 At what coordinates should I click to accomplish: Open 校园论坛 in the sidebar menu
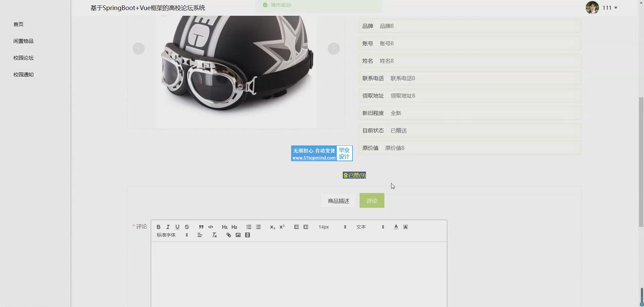click(x=23, y=58)
